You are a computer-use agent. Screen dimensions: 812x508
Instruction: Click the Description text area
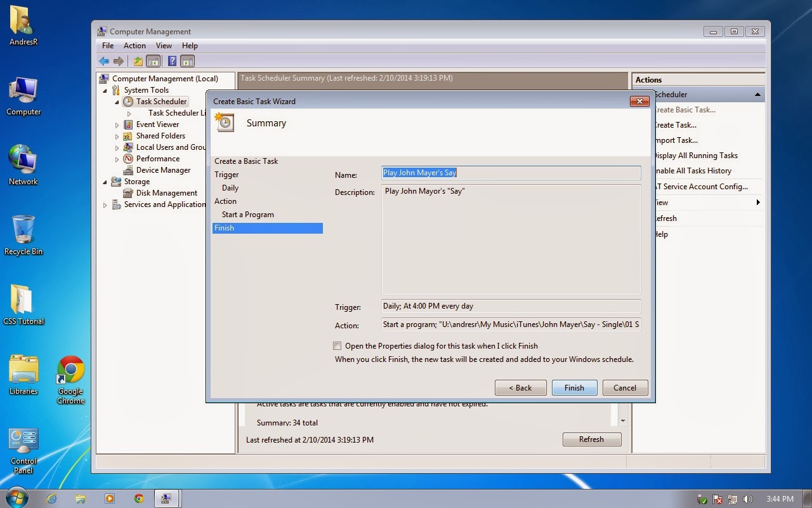pyautogui.click(x=511, y=239)
